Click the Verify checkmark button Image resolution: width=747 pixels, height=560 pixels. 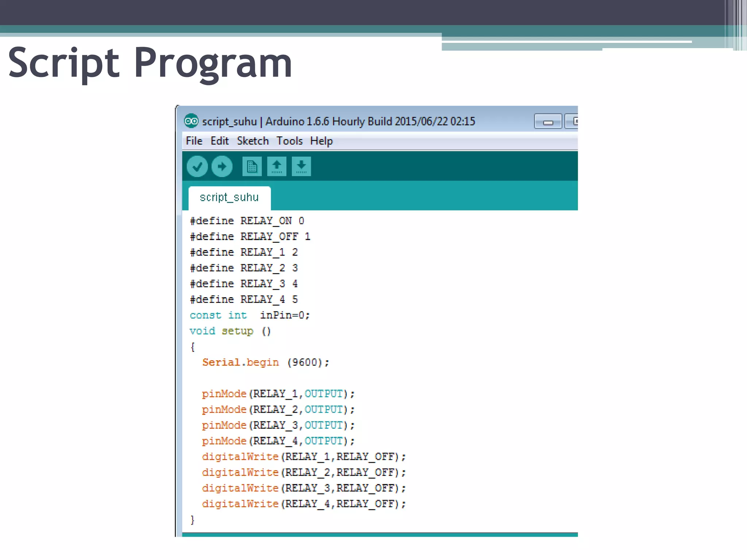[x=197, y=167]
